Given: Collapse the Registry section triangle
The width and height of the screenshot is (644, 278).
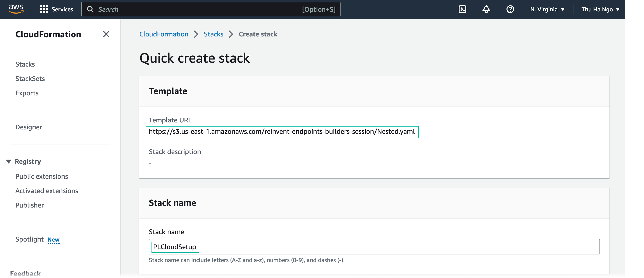Looking at the screenshot, I should 9,161.
